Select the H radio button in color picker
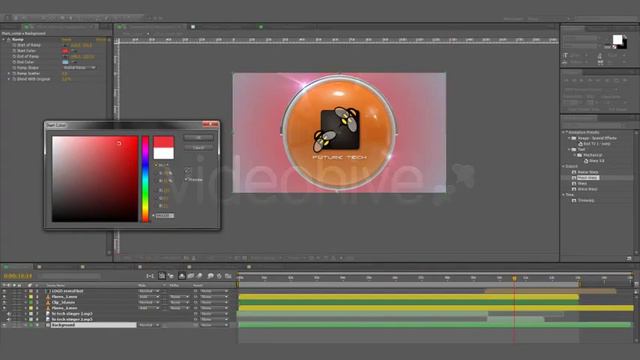The height and width of the screenshot is (360, 640). (x=156, y=165)
